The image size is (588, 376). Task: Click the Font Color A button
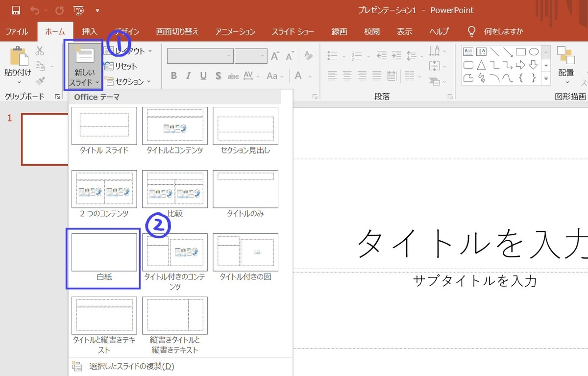(297, 76)
